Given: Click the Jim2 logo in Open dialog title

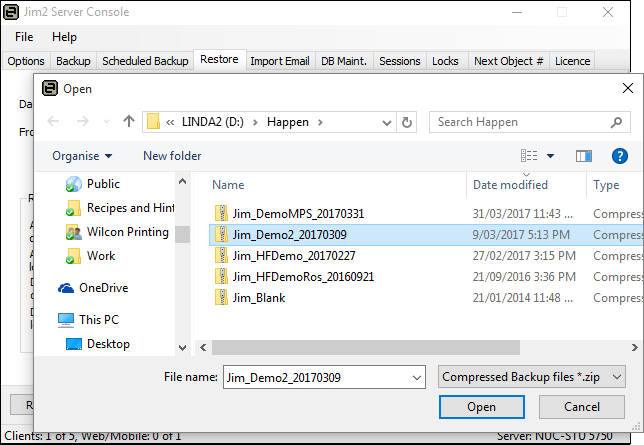Looking at the screenshot, I should (50, 88).
